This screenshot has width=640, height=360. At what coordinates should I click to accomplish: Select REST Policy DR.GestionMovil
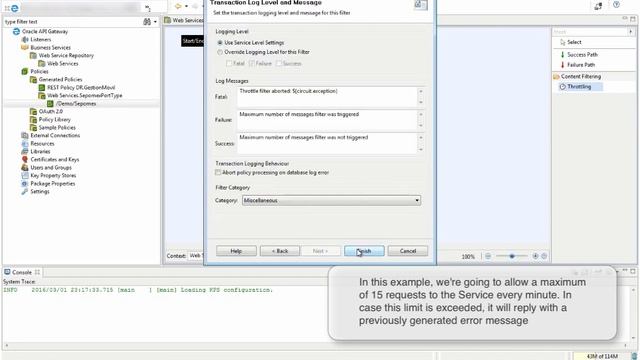(x=81, y=87)
